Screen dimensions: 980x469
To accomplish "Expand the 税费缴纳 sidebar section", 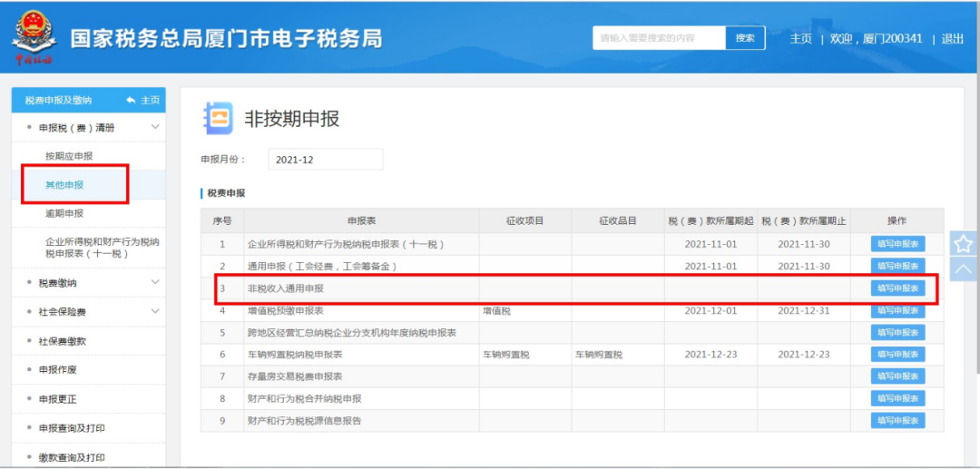I will [x=156, y=282].
